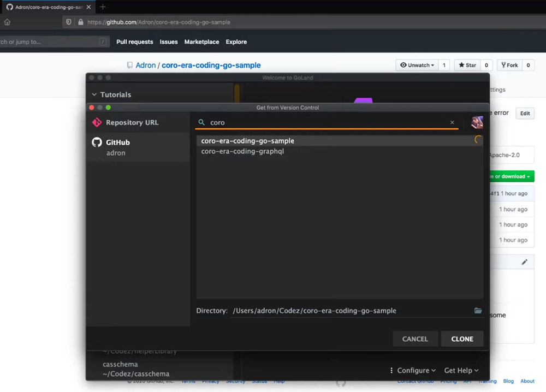This screenshot has width=546, height=392.
Task: Click the shield tracking protection icon
Action: (x=69, y=22)
